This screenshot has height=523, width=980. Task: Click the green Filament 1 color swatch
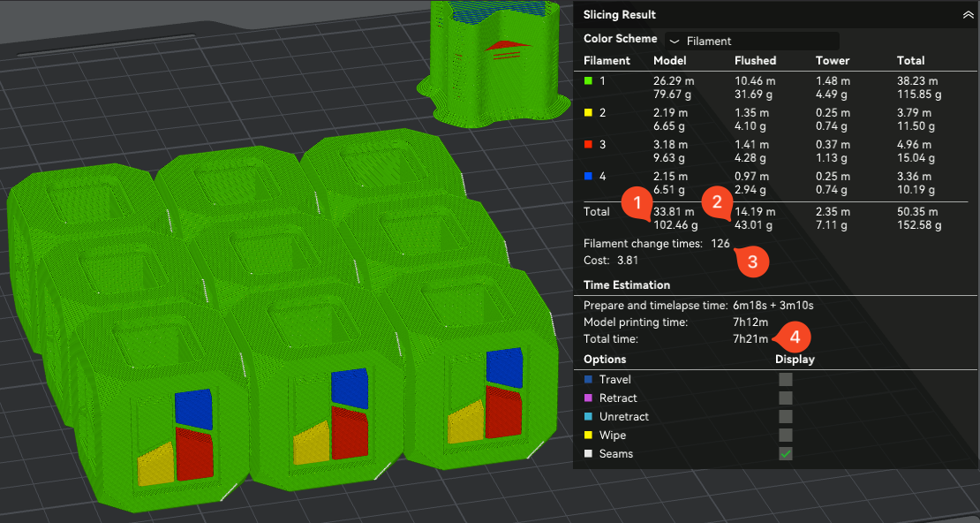click(x=588, y=81)
